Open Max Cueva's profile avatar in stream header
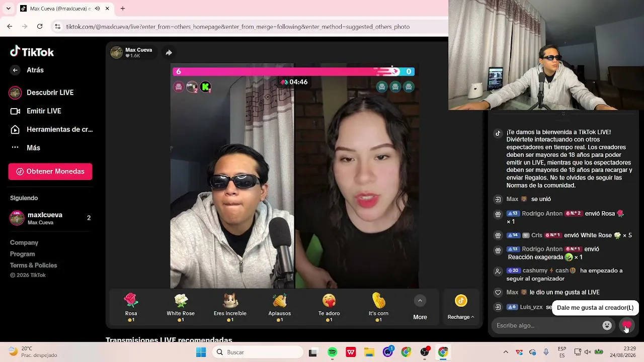Image resolution: width=644 pixels, height=362 pixels. tap(116, 52)
